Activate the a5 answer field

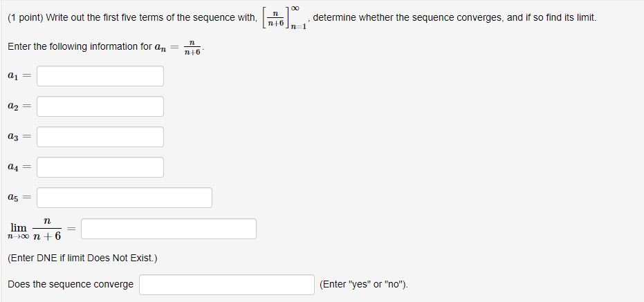coord(125,198)
